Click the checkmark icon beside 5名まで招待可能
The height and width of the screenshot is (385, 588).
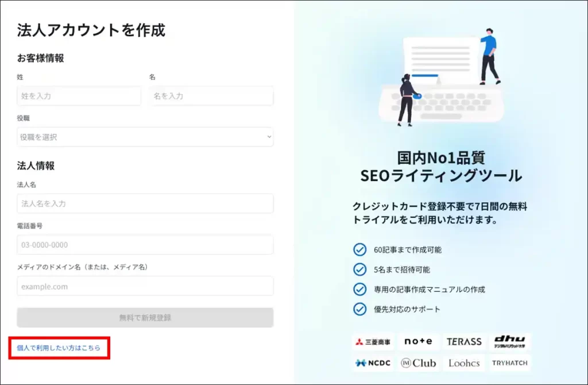click(x=359, y=269)
